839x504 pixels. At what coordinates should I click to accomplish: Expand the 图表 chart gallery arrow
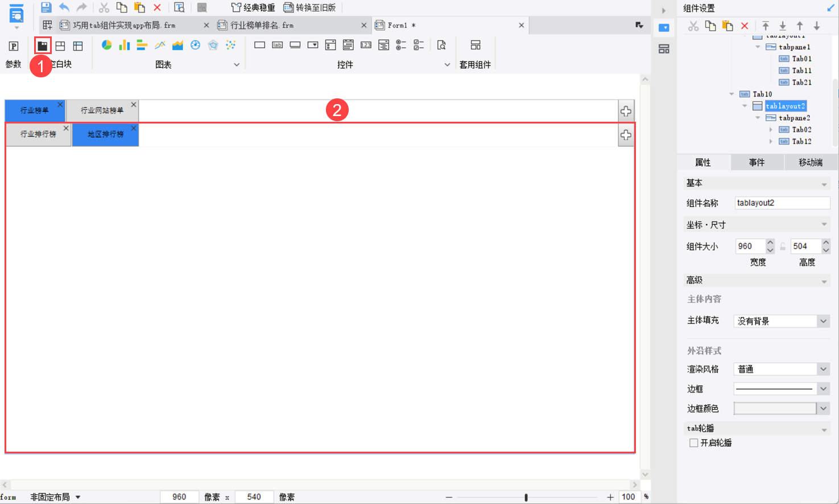[237, 65]
